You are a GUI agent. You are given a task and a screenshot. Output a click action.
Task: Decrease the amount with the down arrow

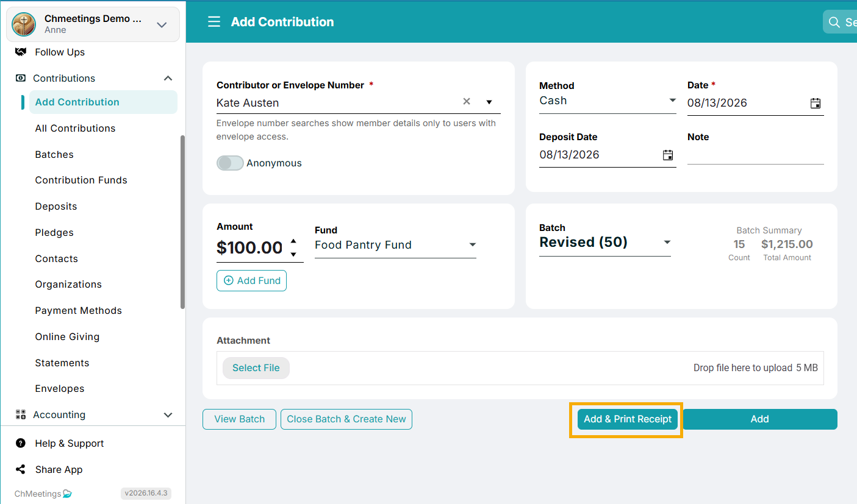point(293,254)
